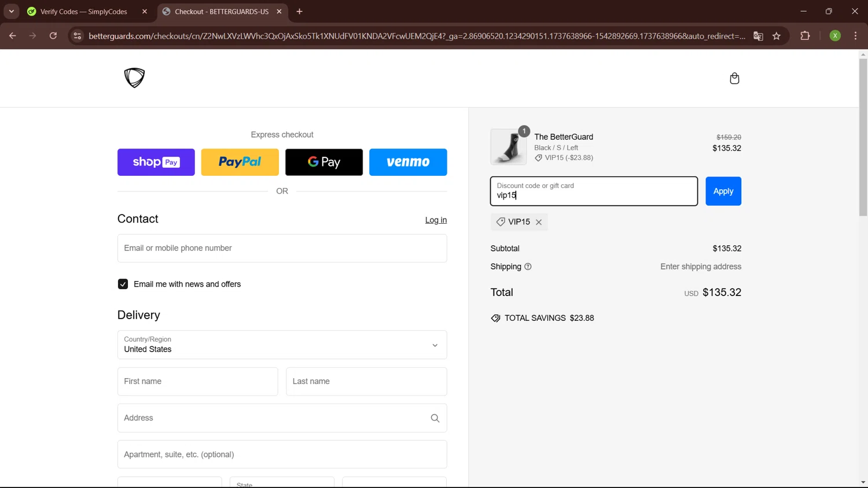Select Venmo express checkout
Image resolution: width=868 pixels, height=488 pixels.
tap(408, 162)
